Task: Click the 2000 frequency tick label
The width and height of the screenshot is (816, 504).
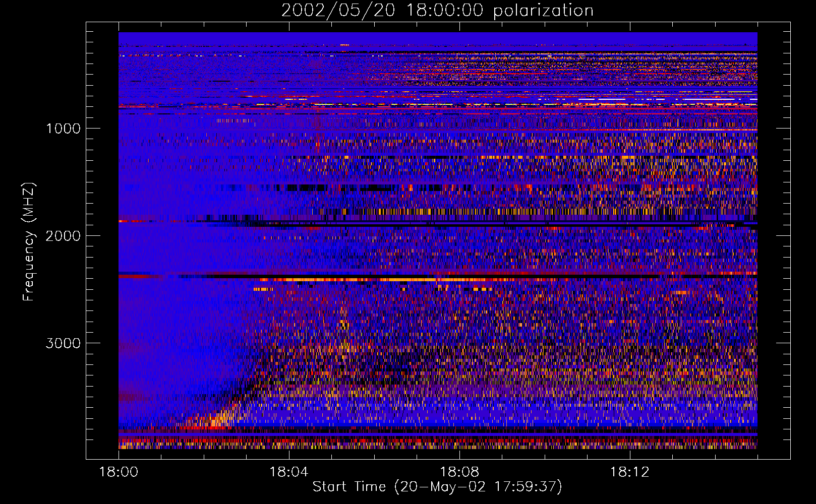Action: [x=63, y=236]
